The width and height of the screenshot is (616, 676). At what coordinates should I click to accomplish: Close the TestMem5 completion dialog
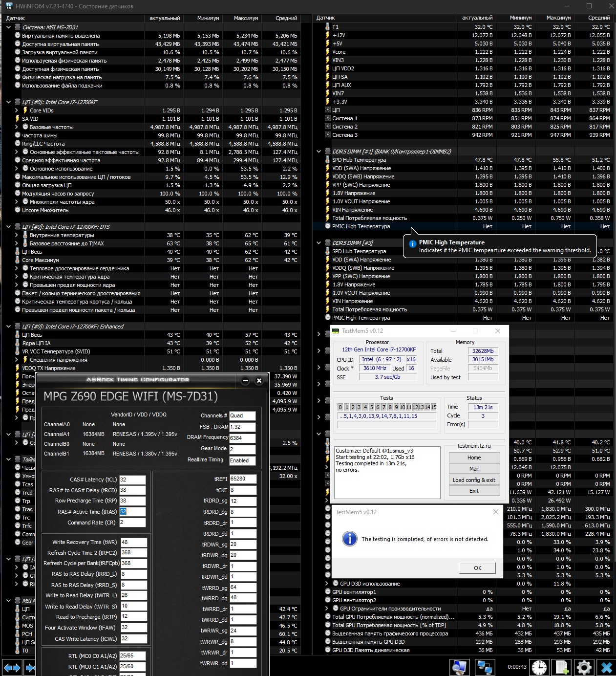pyautogui.click(x=495, y=512)
